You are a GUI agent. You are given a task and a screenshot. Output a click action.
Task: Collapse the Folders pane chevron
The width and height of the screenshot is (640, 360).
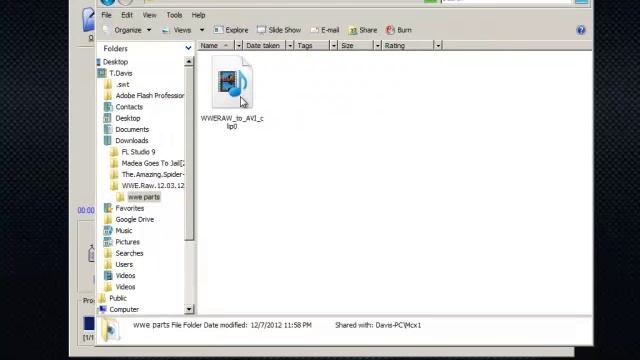188,48
